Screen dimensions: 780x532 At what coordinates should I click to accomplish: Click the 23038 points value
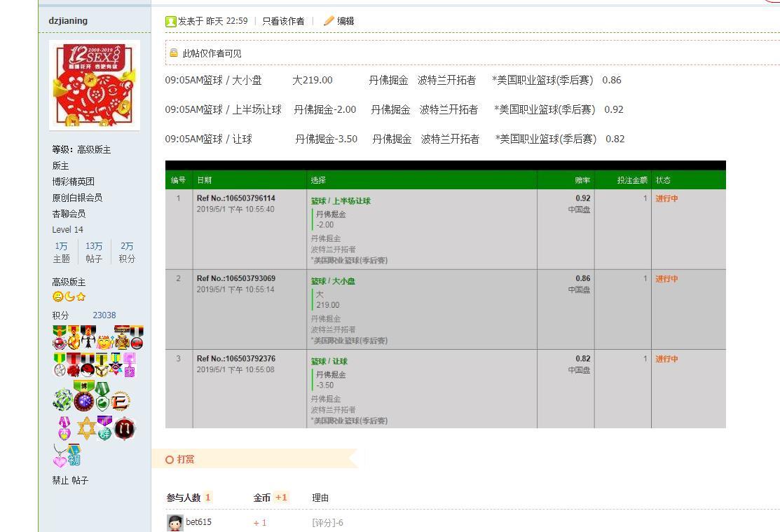tap(104, 315)
